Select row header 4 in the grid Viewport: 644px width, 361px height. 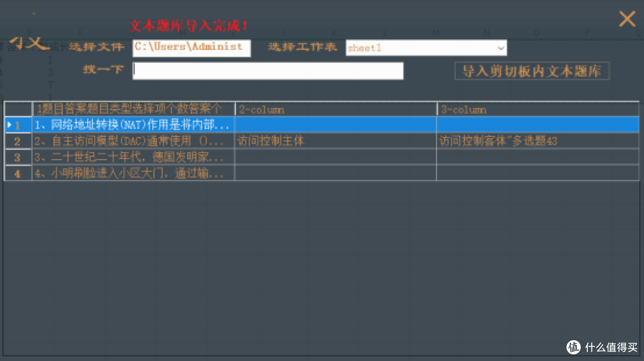(18, 173)
